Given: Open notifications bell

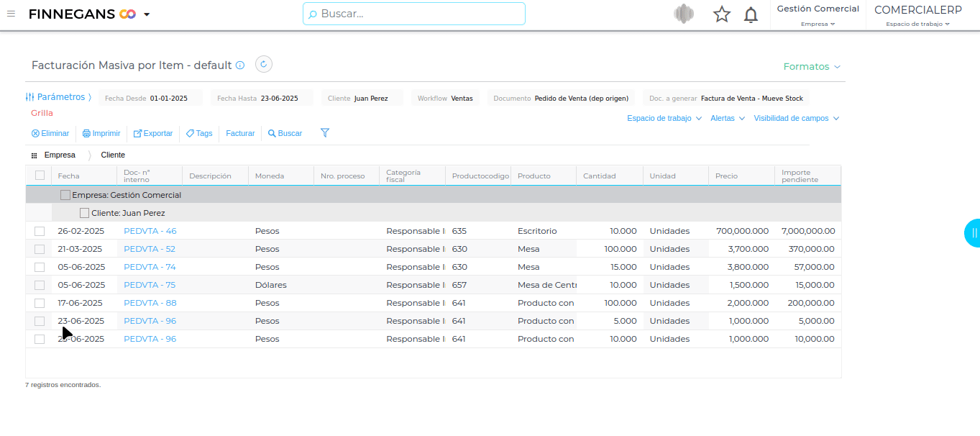Looking at the screenshot, I should [x=751, y=14].
